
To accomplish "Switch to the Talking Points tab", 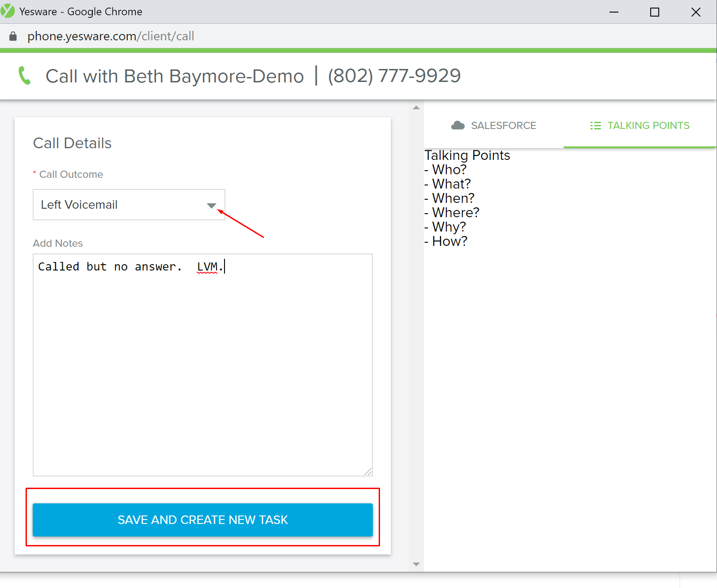I will (639, 125).
